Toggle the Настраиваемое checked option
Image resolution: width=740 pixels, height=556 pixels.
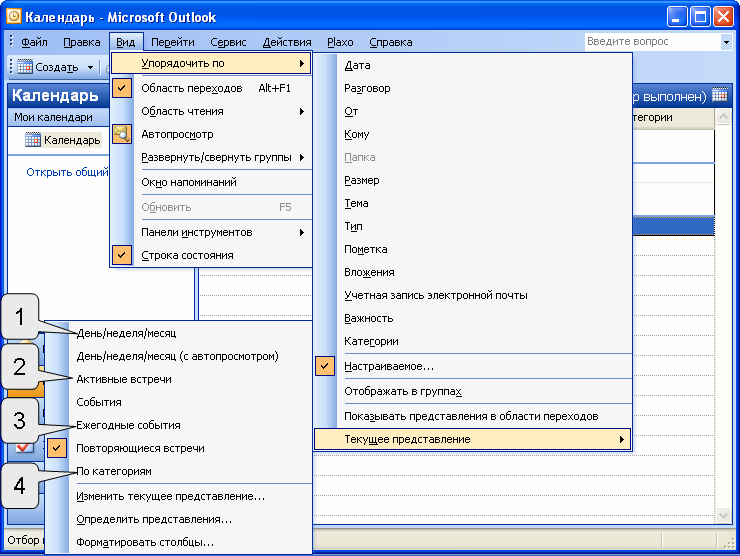[473, 366]
